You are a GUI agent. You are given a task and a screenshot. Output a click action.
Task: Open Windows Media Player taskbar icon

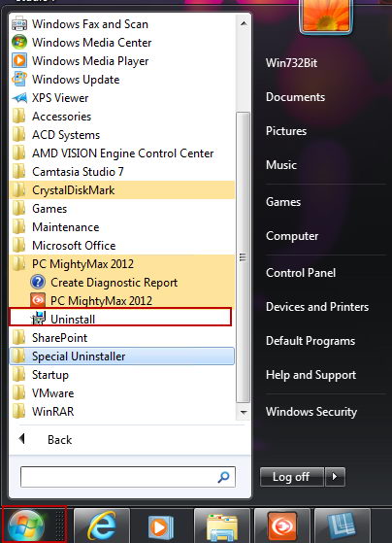(161, 526)
